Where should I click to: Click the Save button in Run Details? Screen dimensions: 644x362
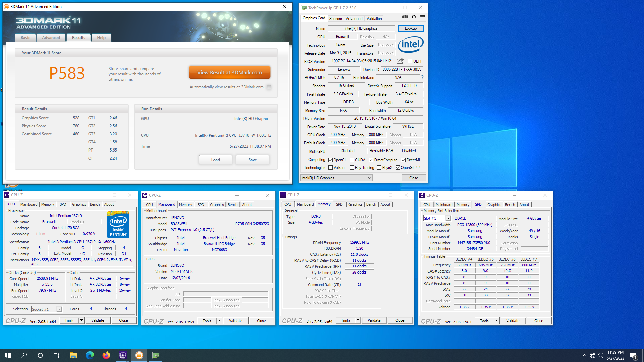pyautogui.click(x=253, y=160)
